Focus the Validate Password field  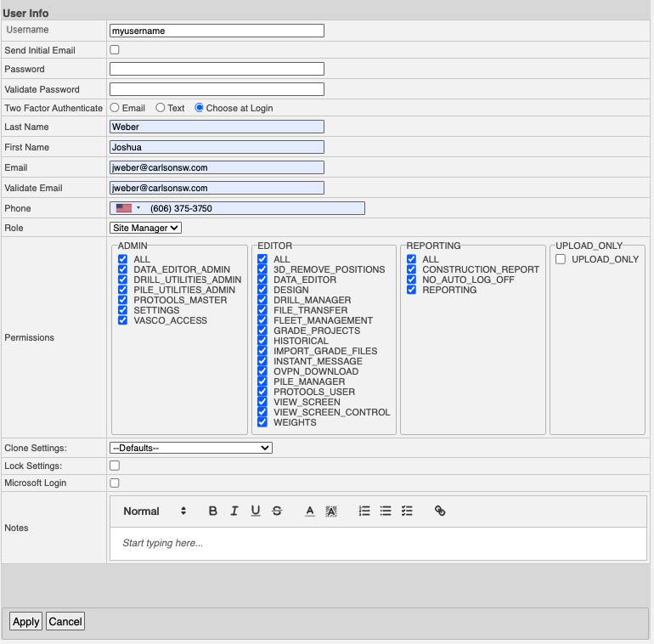tap(217, 89)
